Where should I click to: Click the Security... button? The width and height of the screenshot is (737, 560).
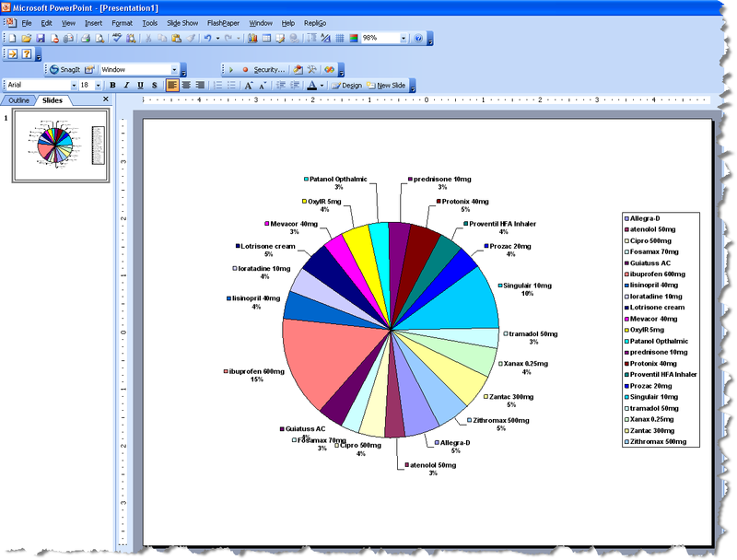(269, 69)
